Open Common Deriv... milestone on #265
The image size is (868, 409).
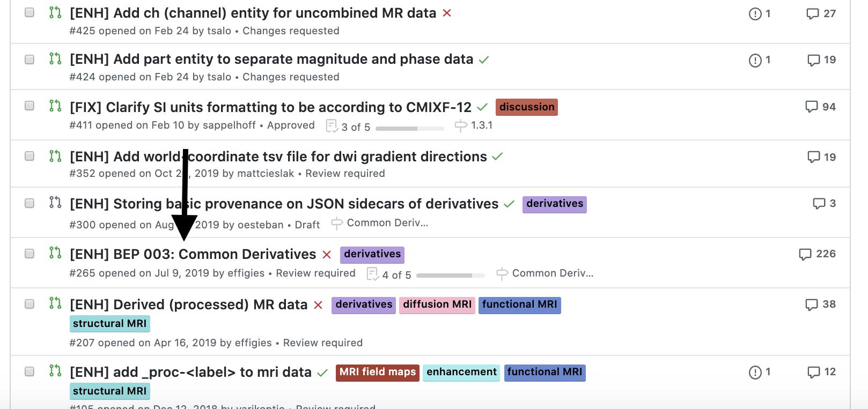coord(552,273)
